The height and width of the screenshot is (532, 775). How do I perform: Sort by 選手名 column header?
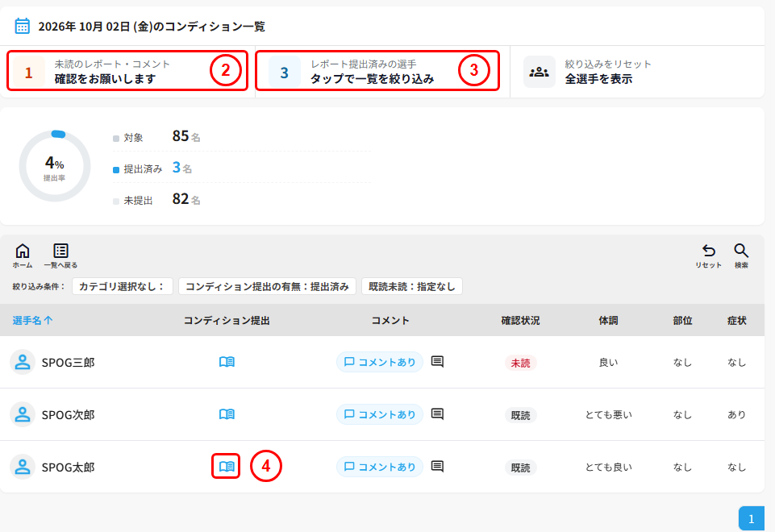click(32, 321)
